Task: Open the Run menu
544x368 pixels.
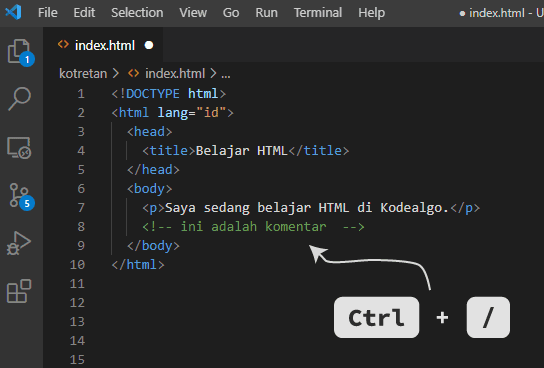Action: [x=266, y=13]
